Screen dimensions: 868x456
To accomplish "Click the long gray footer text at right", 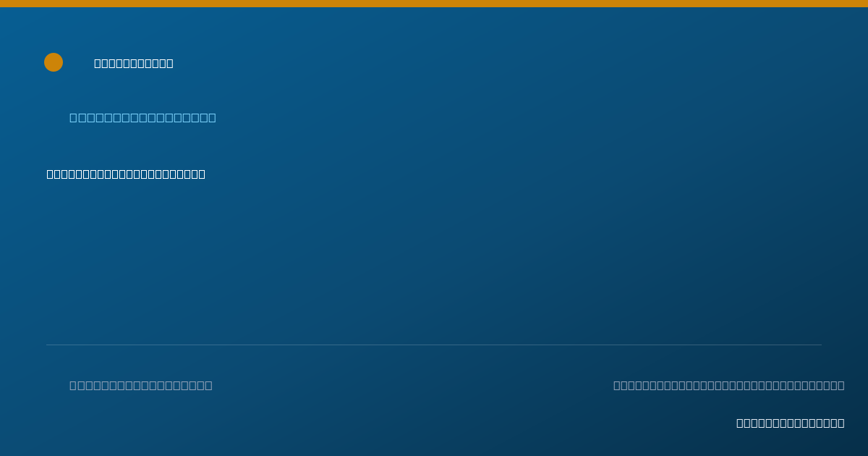I will 729,385.
